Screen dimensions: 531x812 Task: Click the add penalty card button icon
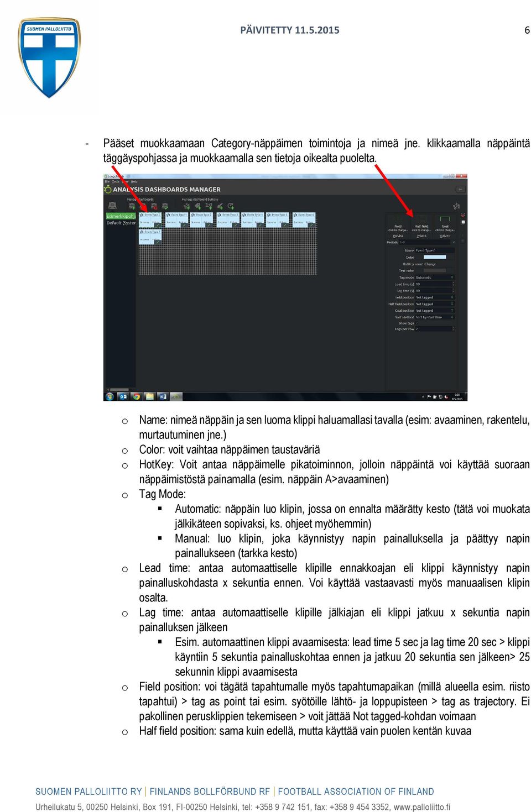[x=220, y=206]
